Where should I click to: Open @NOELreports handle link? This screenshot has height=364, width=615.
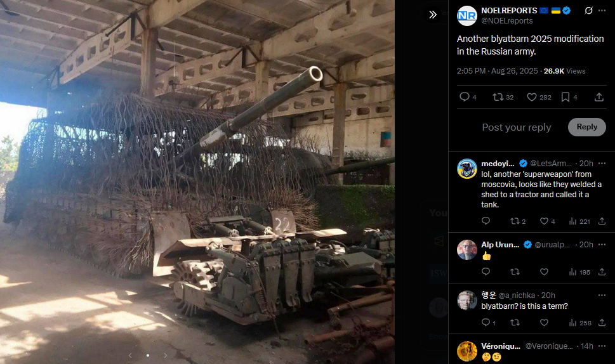(x=506, y=21)
